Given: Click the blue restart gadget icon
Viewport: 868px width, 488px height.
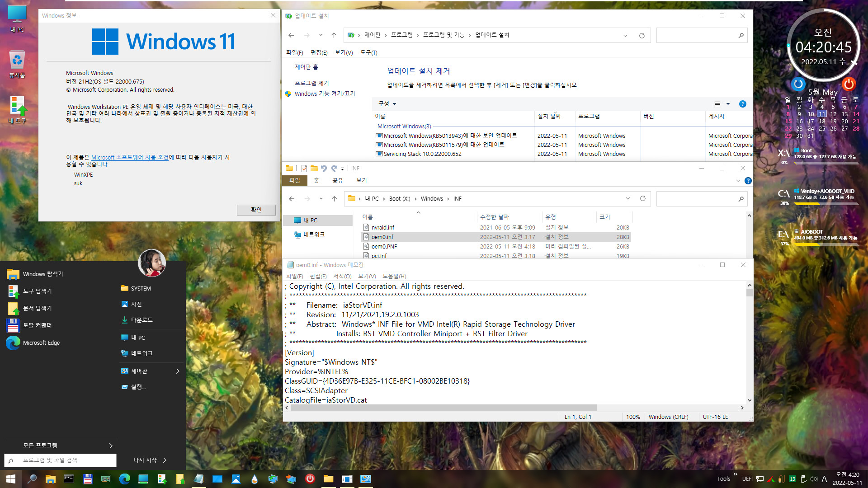Looking at the screenshot, I should pyautogui.click(x=798, y=84).
